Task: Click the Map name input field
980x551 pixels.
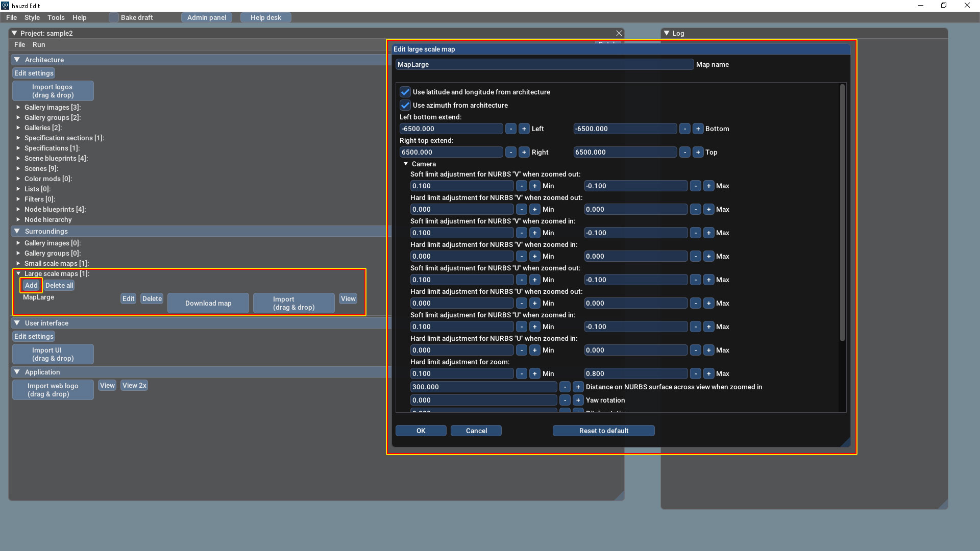Action: [x=544, y=64]
